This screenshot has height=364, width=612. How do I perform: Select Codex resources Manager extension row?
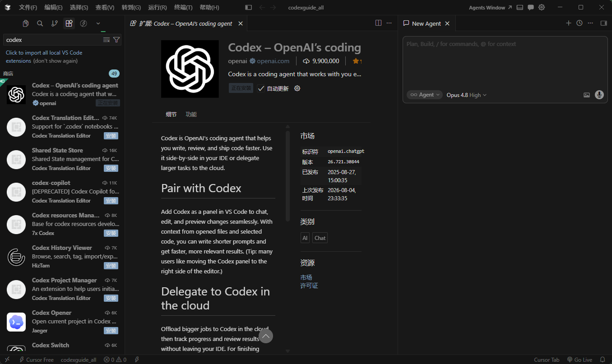[x=62, y=224]
